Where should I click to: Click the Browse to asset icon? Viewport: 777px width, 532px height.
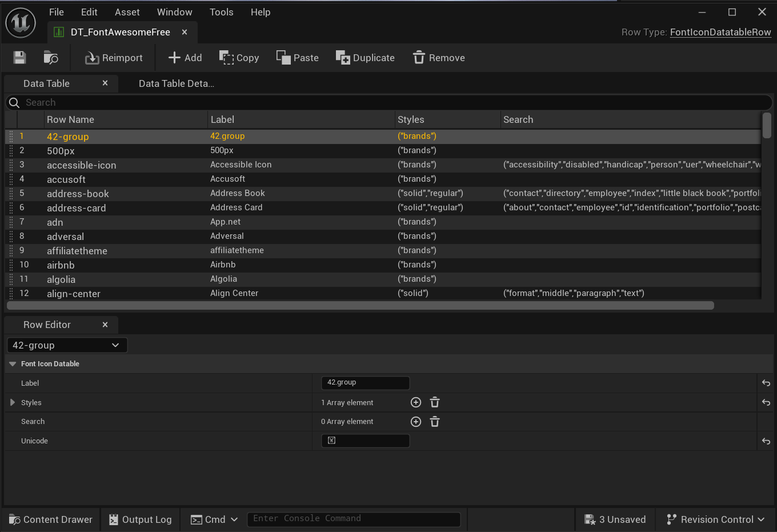point(51,58)
